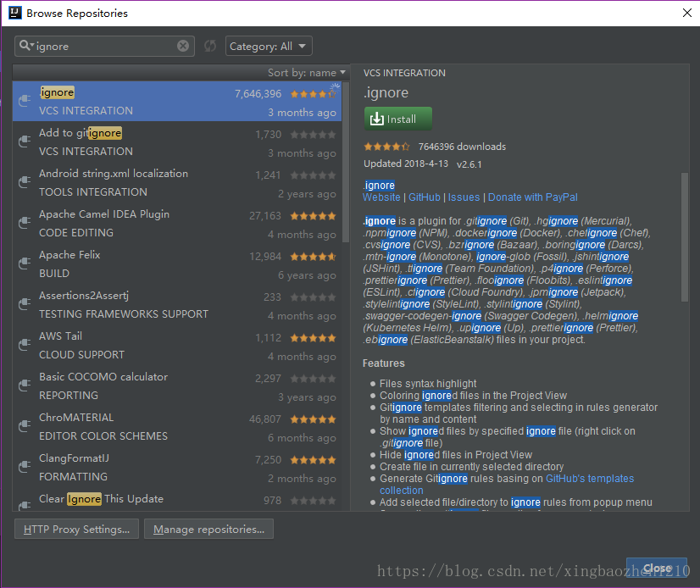Select the ClangFormatIJ plugin
This screenshot has width=700, height=588.
(177, 467)
